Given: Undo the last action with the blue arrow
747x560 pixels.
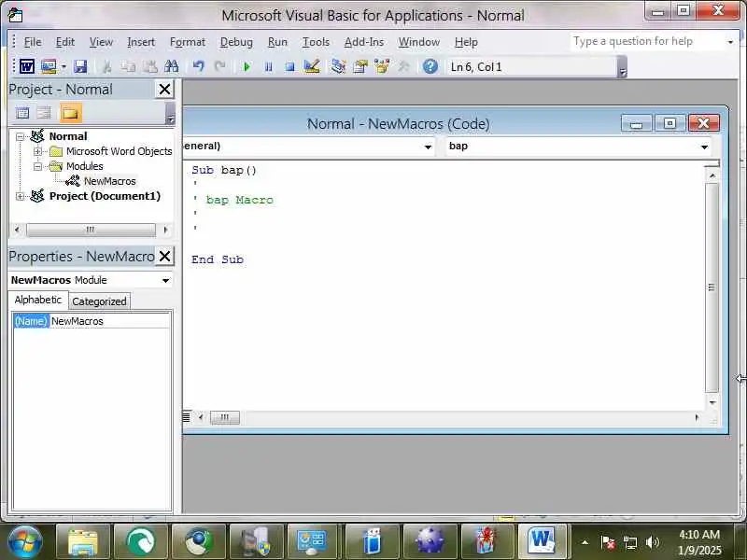Looking at the screenshot, I should point(199,66).
